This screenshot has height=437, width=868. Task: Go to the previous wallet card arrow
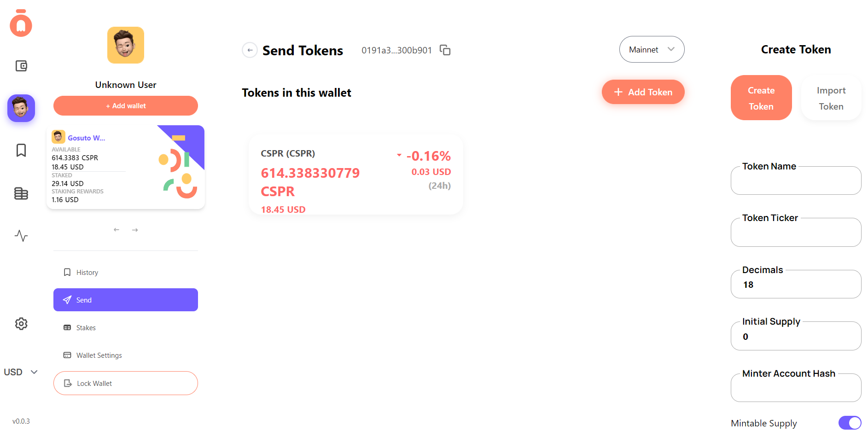(x=117, y=230)
